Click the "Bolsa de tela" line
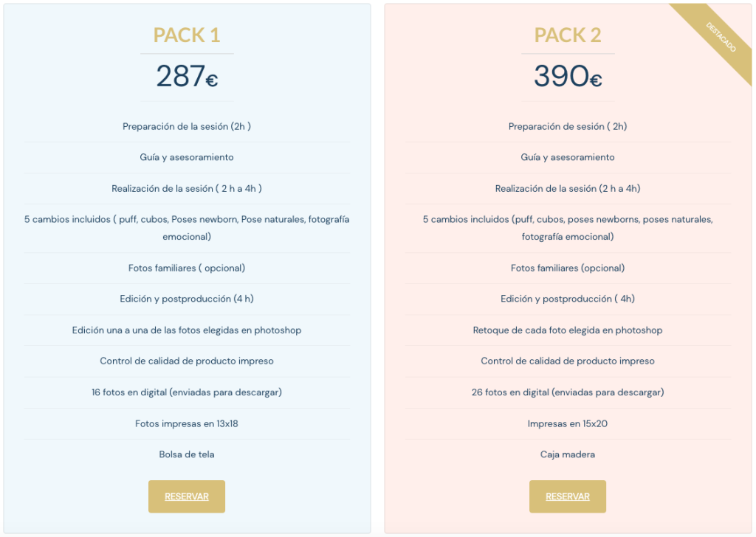Image resolution: width=756 pixels, height=537 pixels. 187,454
